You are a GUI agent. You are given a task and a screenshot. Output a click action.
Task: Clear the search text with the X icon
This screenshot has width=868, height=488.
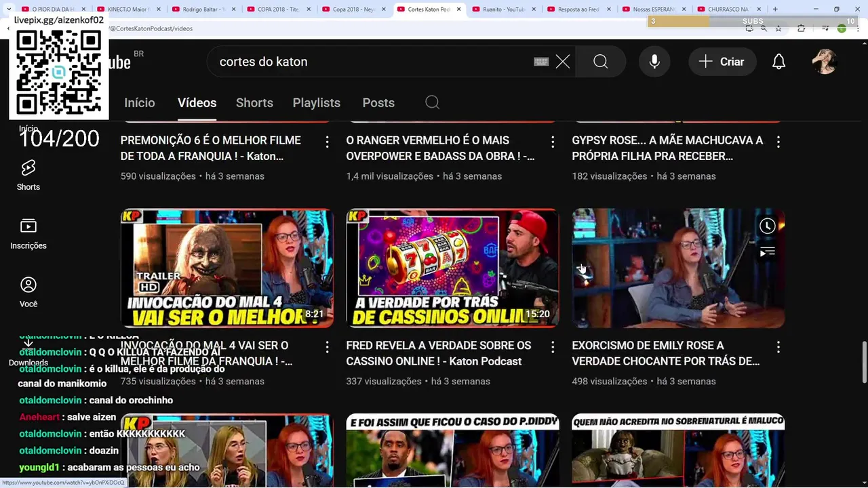pos(563,62)
